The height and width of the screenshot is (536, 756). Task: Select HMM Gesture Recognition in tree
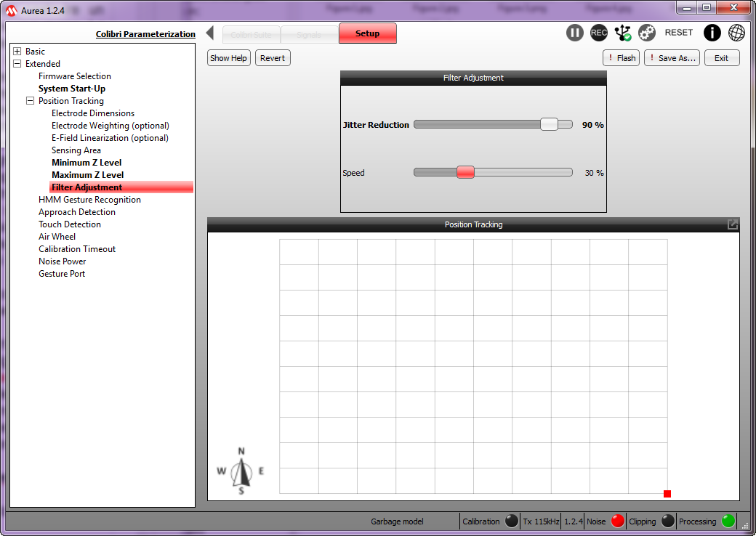tap(89, 200)
